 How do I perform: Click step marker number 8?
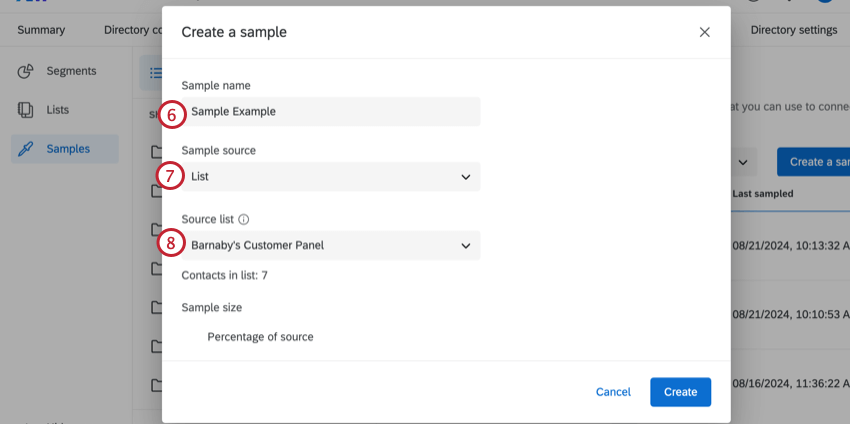coord(171,242)
